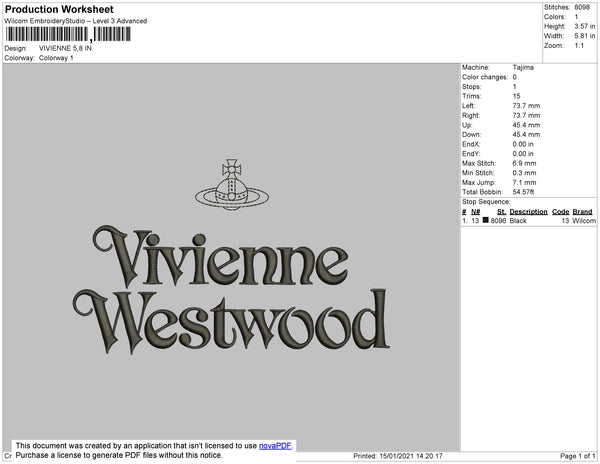Click the orb logo embroidery preview
Image resolution: width=600 pixels, height=464 pixels.
click(232, 185)
